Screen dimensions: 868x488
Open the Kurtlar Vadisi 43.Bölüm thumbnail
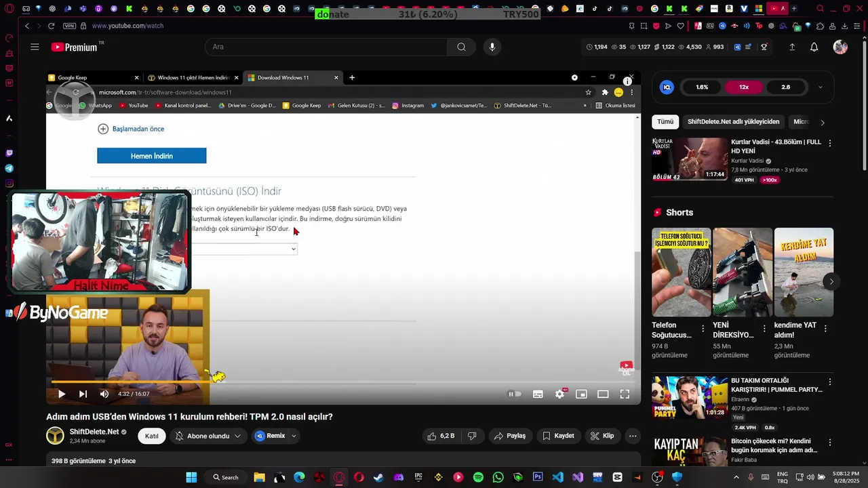[x=690, y=160]
